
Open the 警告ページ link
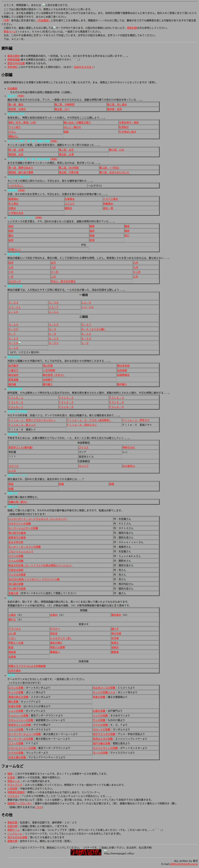point(10,32)
